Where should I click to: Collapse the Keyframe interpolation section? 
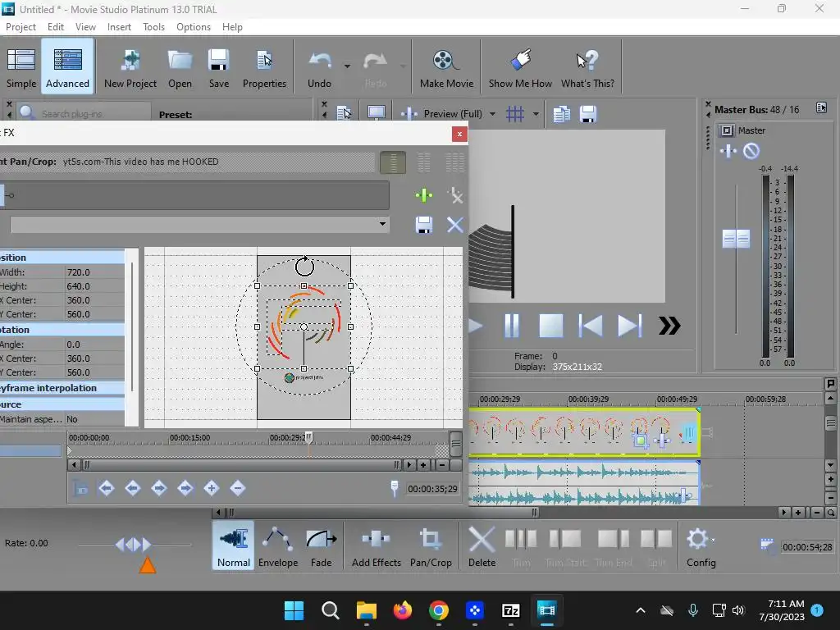pos(62,388)
